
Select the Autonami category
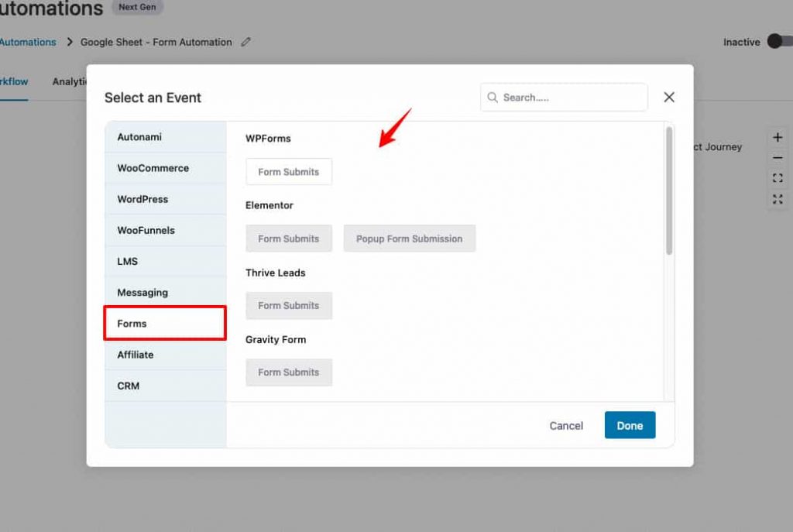coord(166,137)
